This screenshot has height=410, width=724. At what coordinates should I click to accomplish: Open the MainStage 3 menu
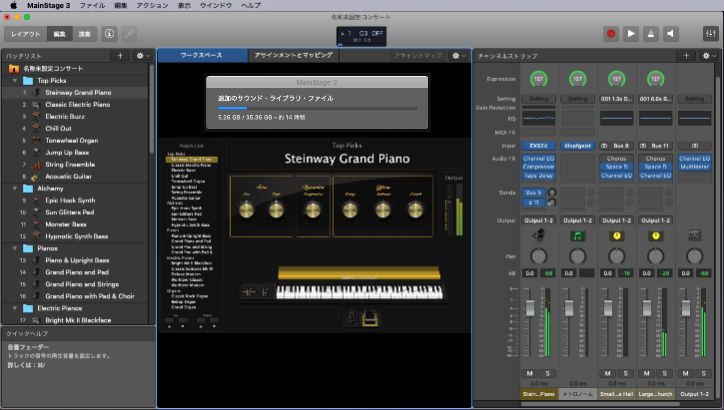48,6
